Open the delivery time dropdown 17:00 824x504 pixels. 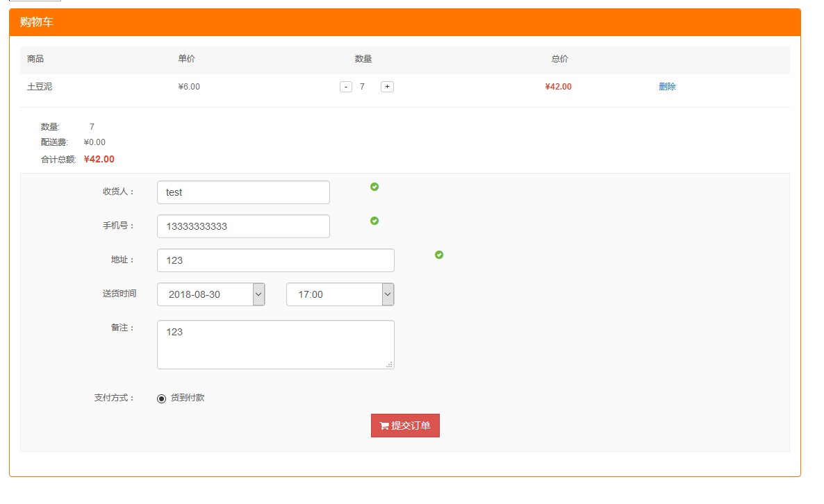[340, 294]
